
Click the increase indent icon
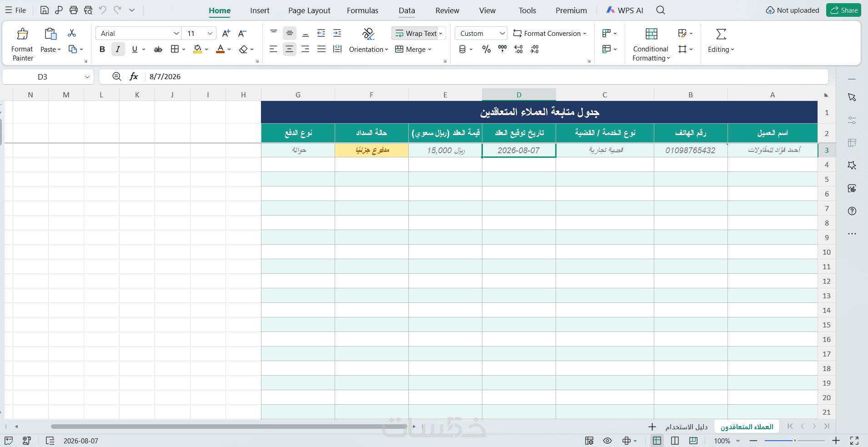(x=337, y=33)
